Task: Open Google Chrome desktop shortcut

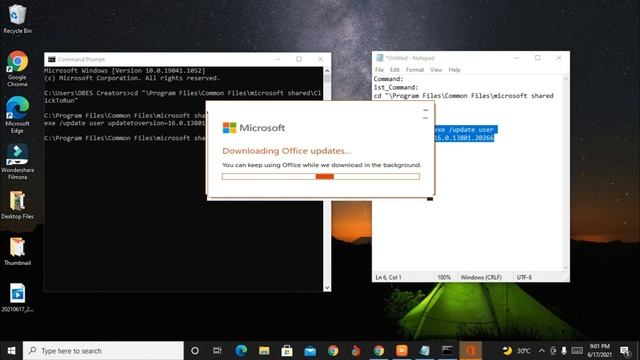Action: click(17, 68)
